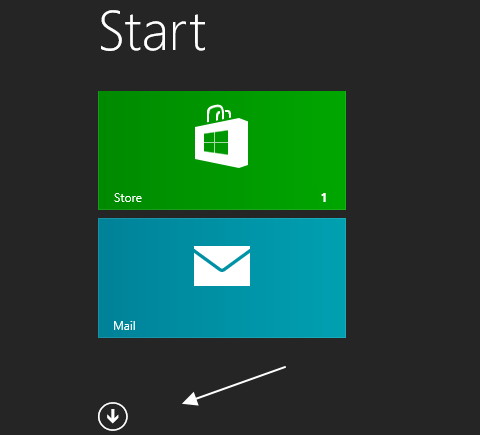Open the Store app tile

222,150
